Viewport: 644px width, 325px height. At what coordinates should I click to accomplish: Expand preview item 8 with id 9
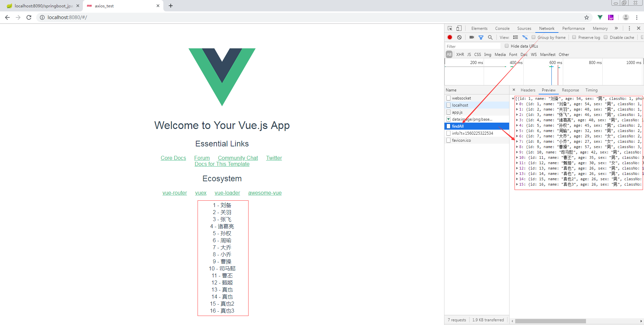pyautogui.click(x=517, y=147)
